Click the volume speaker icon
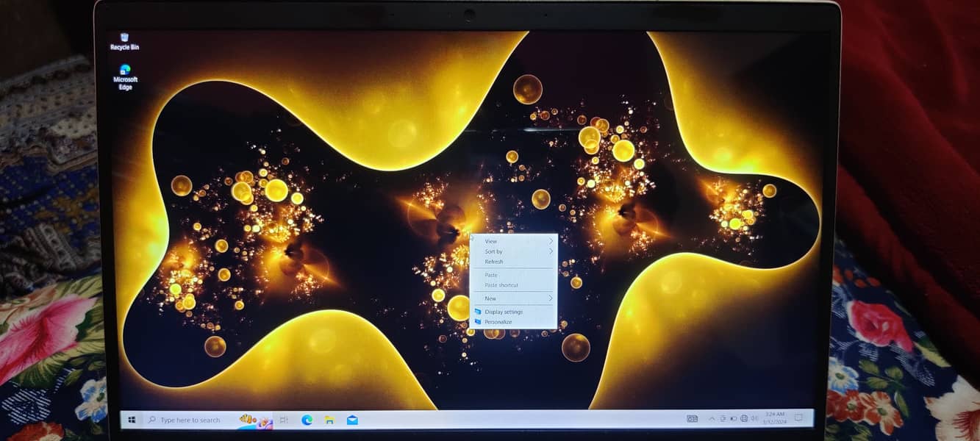 754,418
